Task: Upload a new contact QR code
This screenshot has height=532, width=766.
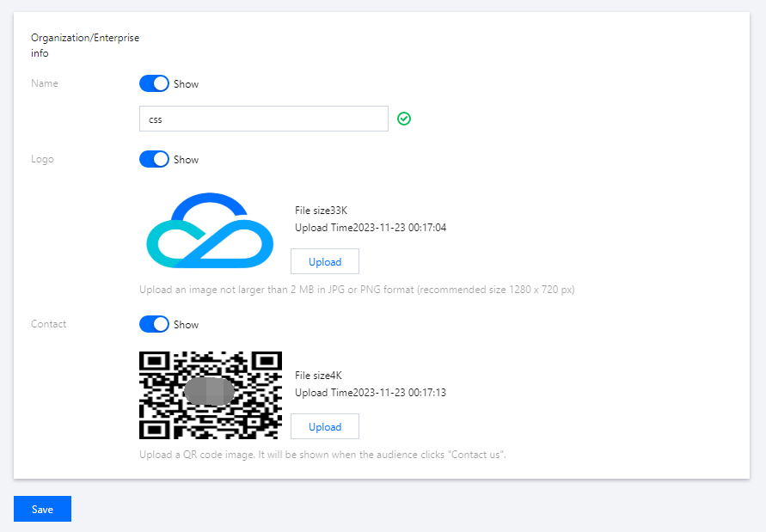Action: point(324,426)
